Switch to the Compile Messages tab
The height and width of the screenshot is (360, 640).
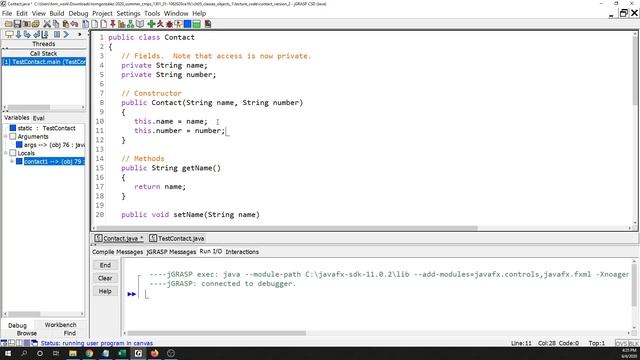[117, 252]
